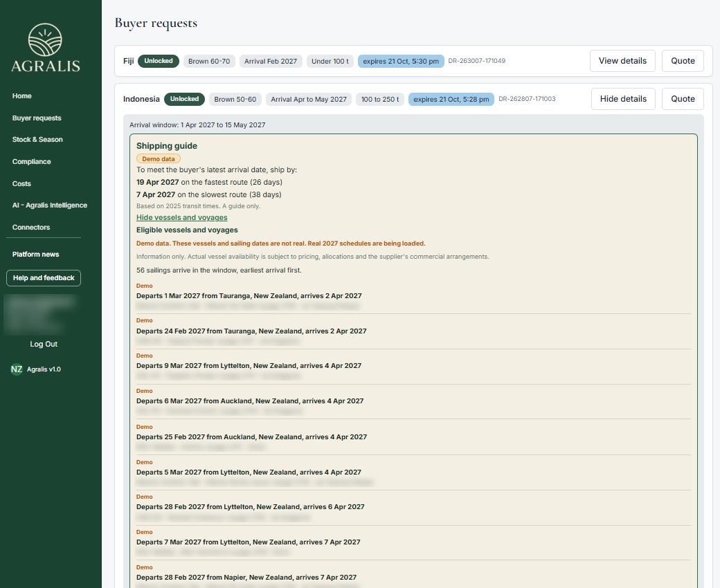
Task: Click the Demo data badge
Action: coord(159,158)
